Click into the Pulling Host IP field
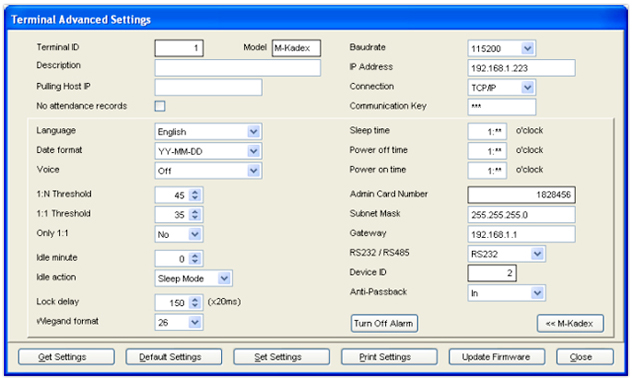The width and height of the screenshot is (633, 380). click(x=208, y=87)
